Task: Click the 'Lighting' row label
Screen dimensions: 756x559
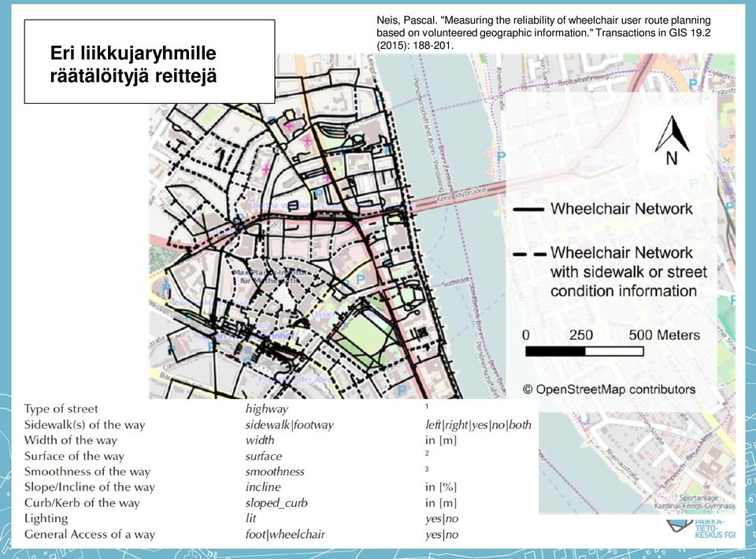Action: (x=46, y=519)
